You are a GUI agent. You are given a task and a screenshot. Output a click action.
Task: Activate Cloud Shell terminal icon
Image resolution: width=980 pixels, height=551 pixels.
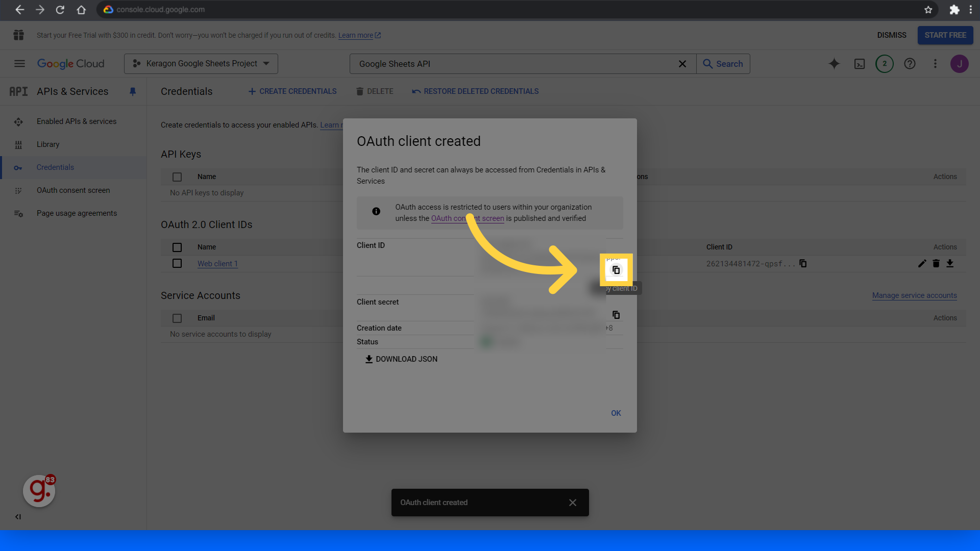click(860, 64)
